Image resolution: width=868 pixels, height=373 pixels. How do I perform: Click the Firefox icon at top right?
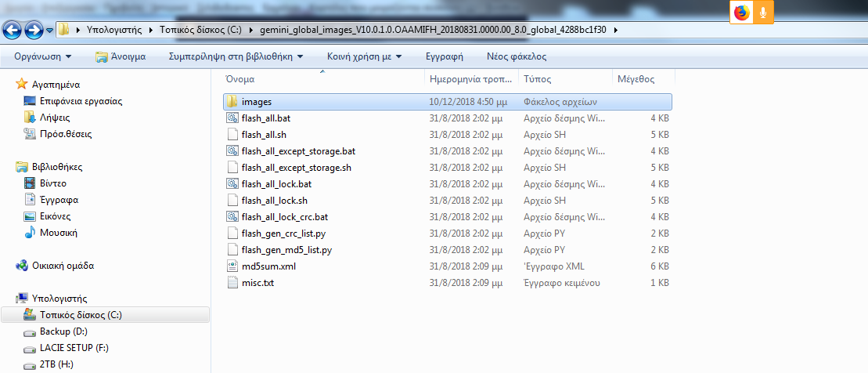(x=740, y=13)
